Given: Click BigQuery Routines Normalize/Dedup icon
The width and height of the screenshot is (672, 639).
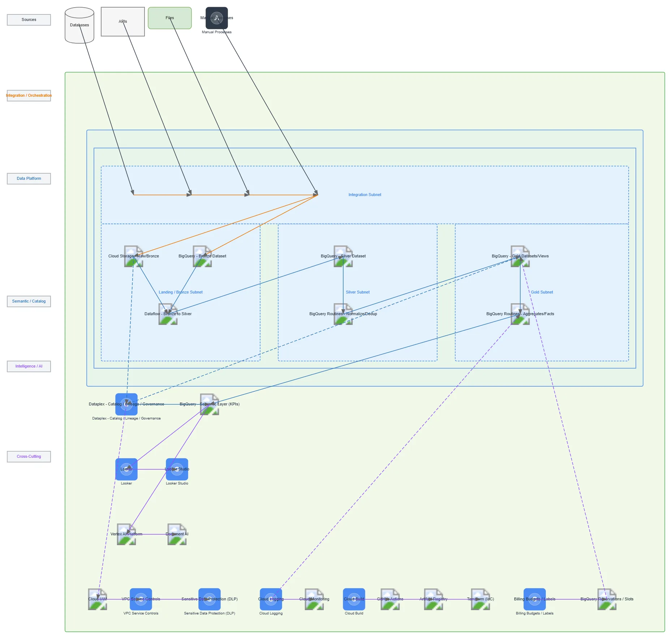Looking at the screenshot, I should [343, 314].
